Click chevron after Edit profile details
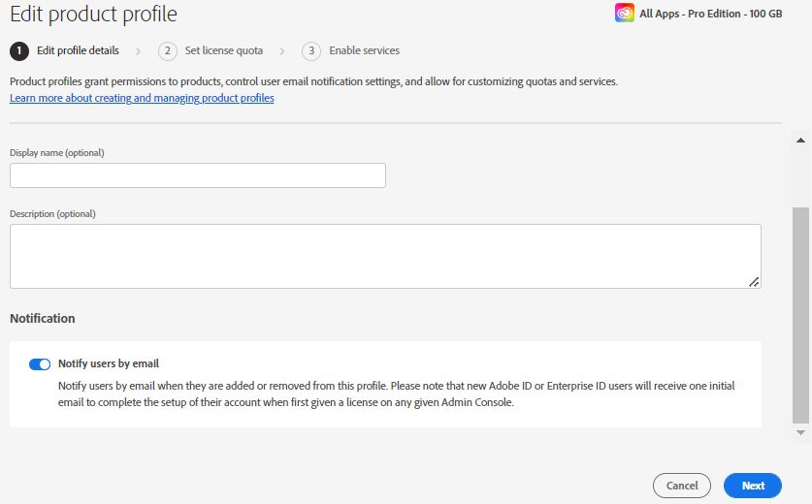812x504 pixels. [x=139, y=50]
